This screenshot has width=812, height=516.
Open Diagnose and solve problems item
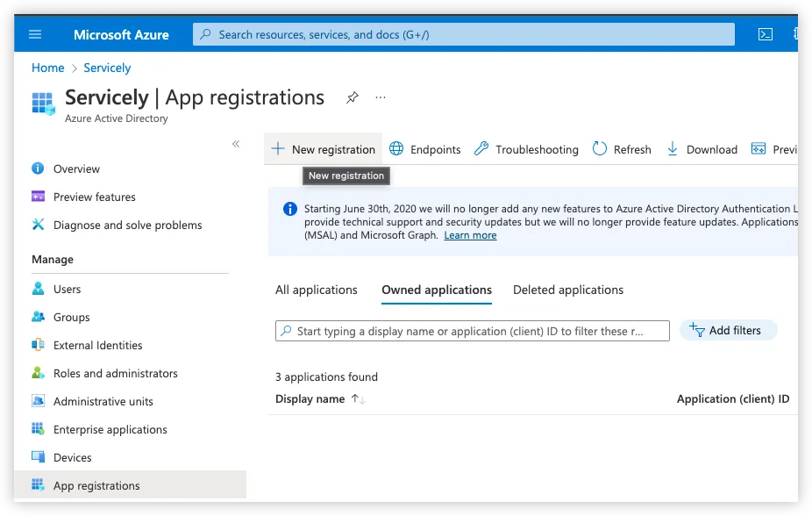(x=127, y=226)
